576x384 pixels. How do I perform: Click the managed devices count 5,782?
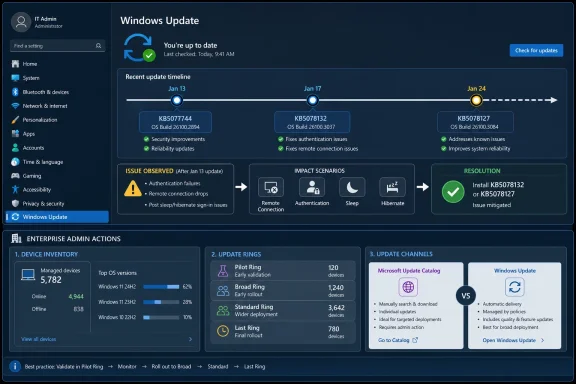pos(51,280)
